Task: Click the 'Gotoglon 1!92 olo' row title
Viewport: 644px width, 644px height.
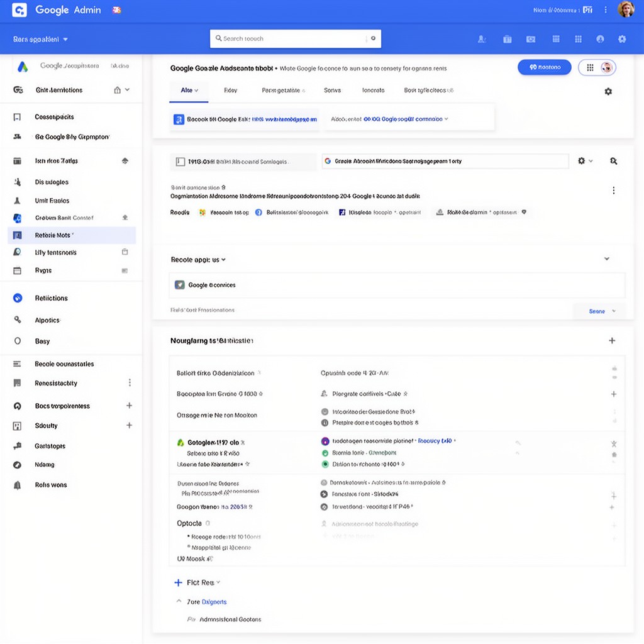Action: click(213, 442)
